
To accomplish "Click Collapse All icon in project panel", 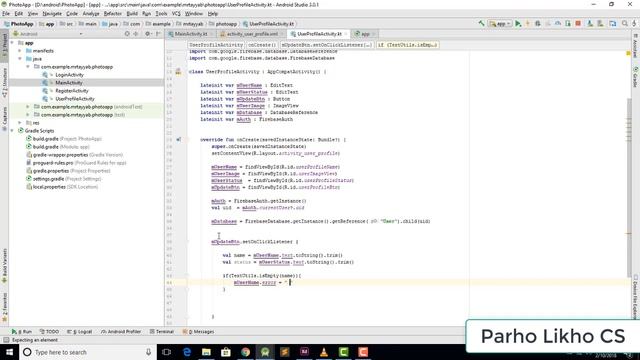I will (136, 34).
